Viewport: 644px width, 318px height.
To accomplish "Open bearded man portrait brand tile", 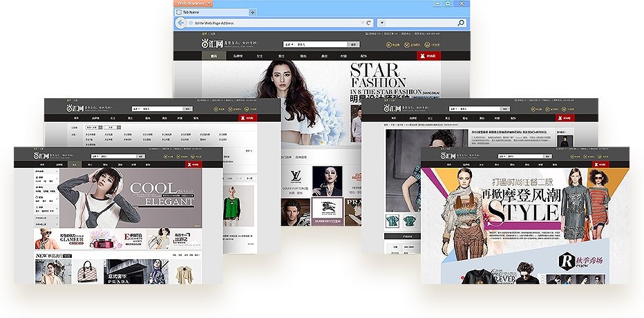I will (x=295, y=212).
